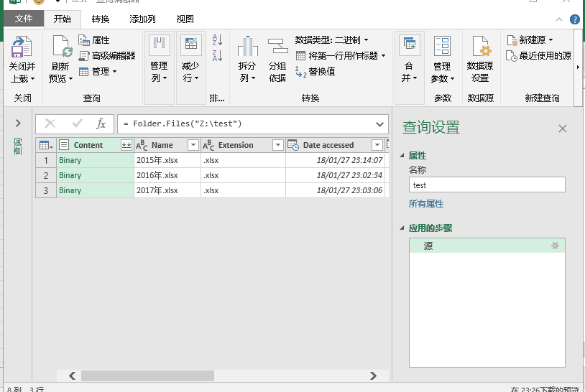Switch to the Home (开始) tab
Viewport: 585px width, 392px height.
pos(63,19)
